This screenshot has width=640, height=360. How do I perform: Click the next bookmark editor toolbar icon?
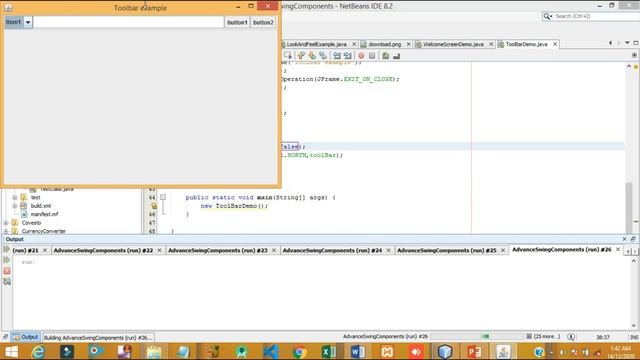click(x=312, y=56)
